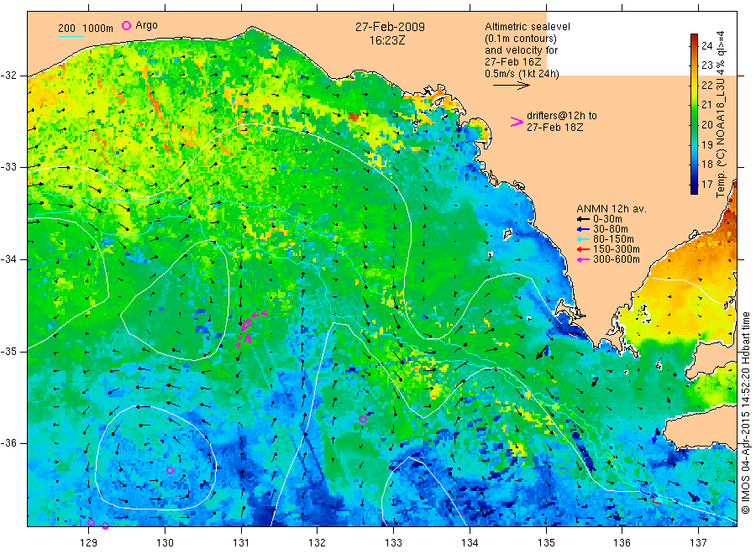The width and height of the screenshot is (756, 554).
Task: Click the 'Argo' legend label
Action: (x=146, y=25)
